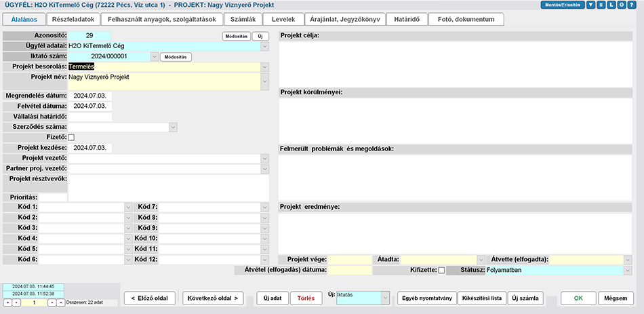Screen dimensions: 644x314
Task: Click Módosítás button beside Iktató szám
Action: coord(176,57)
